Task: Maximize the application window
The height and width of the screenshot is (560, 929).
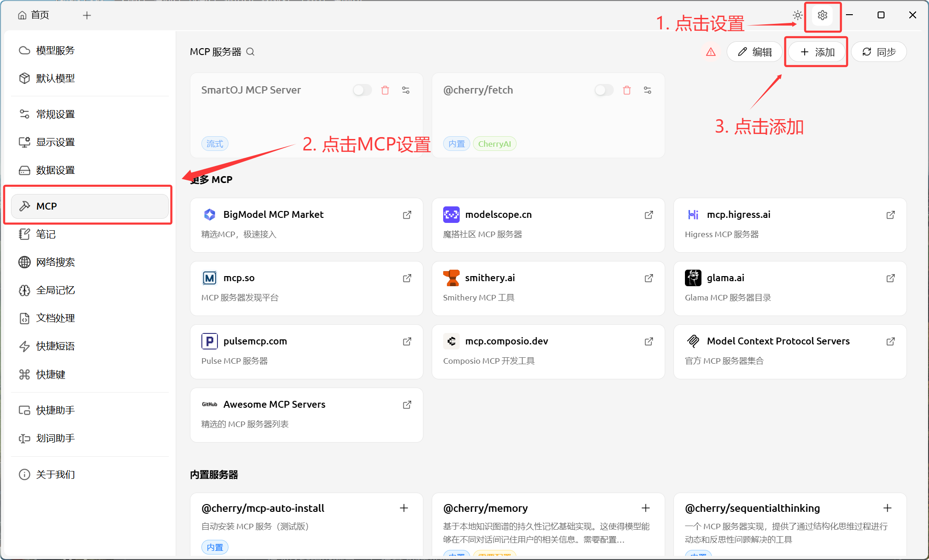Action: 881,15
